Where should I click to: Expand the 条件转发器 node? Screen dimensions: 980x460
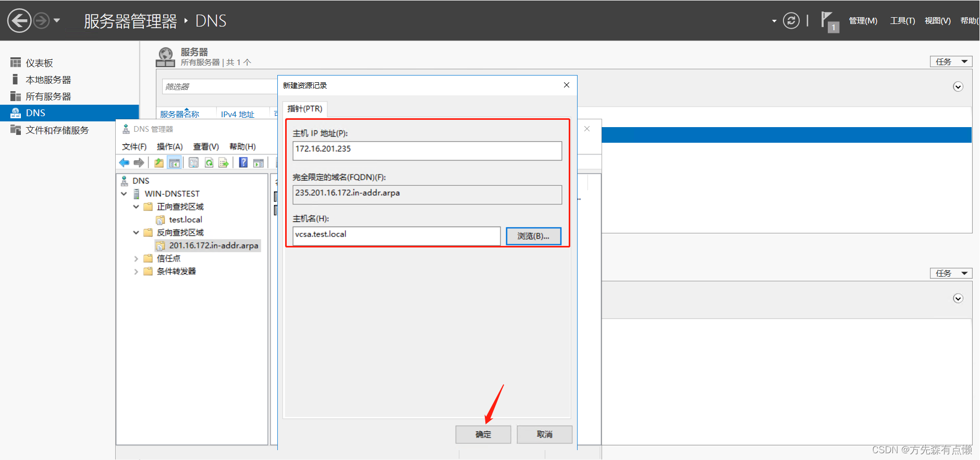coord(136,271)
